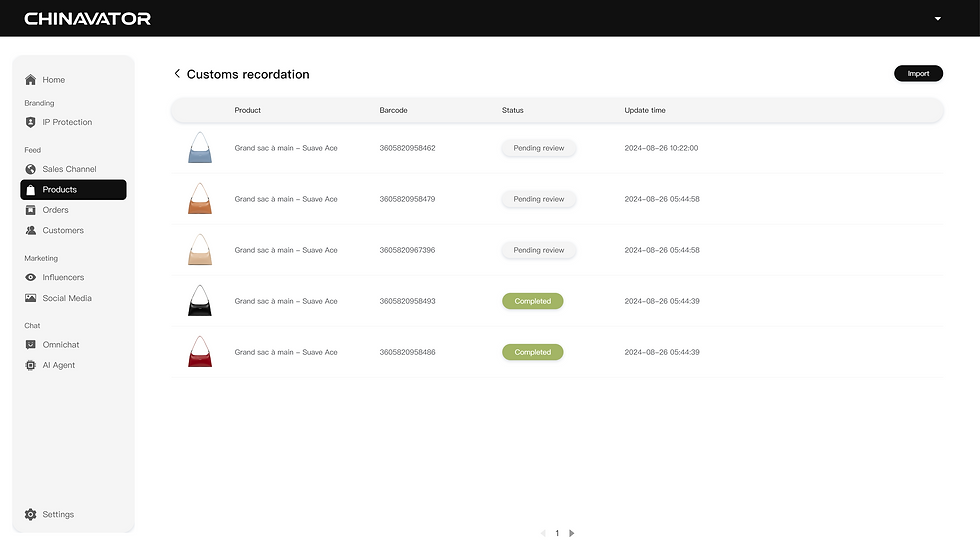Go to the next page arrow
The height and width of the screenshot is (551, 980).
(x=571, y=533)
